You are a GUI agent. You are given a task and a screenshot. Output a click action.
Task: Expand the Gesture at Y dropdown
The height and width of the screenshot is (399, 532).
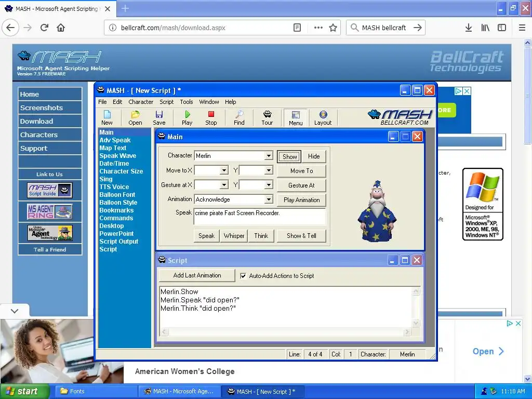(x=269, y=185)
